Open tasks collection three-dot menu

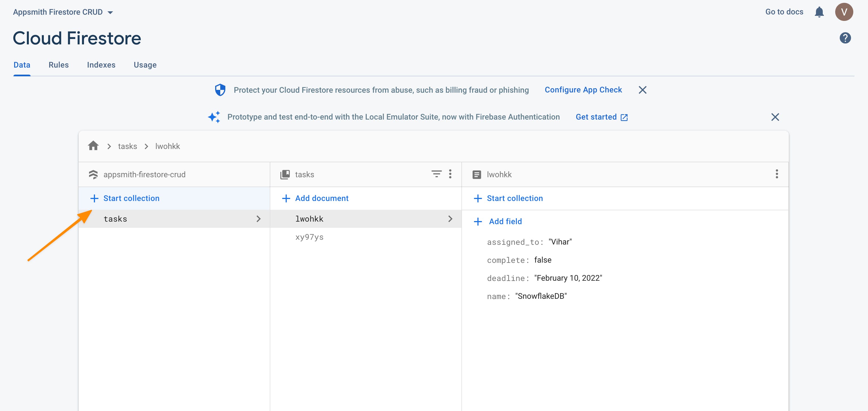(450, 174)
